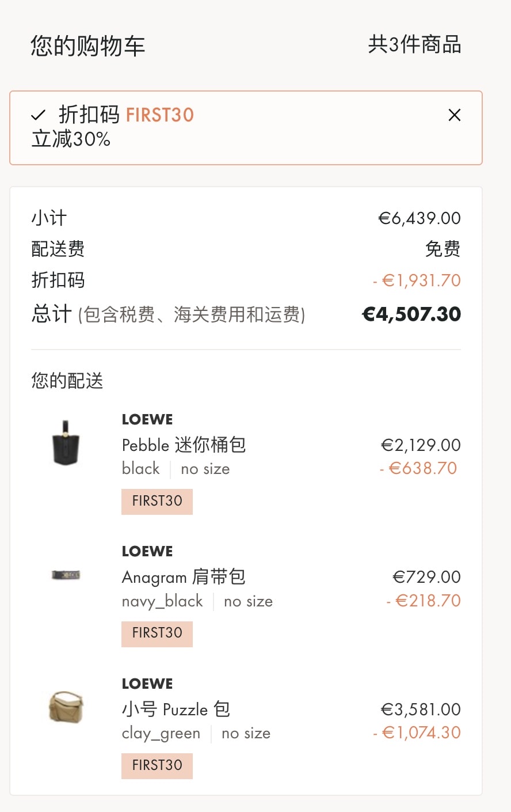Click the orange FIRST30 code text

pyautogui.click(x=160, y=115)
